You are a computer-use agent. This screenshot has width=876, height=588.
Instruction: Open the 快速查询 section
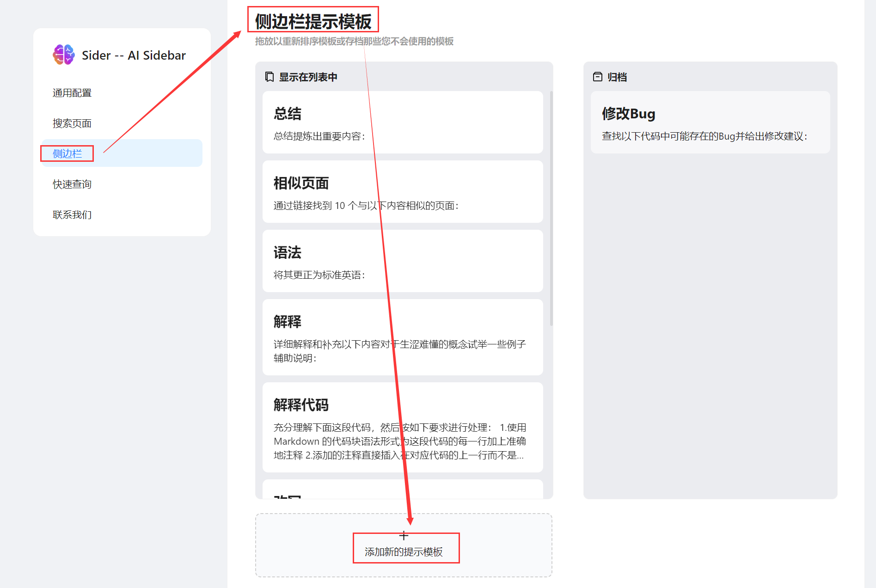(72, 184)
